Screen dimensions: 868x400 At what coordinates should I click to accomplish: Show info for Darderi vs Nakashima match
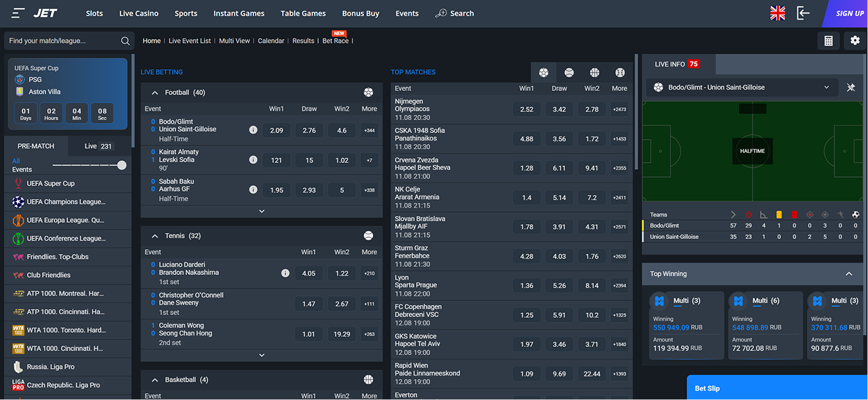[285, 273]
